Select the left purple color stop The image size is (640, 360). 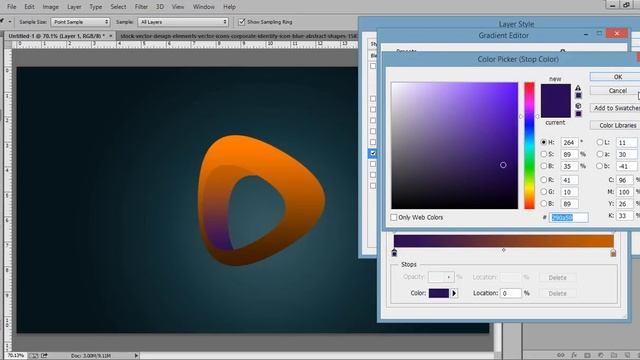tap(394, 253)
